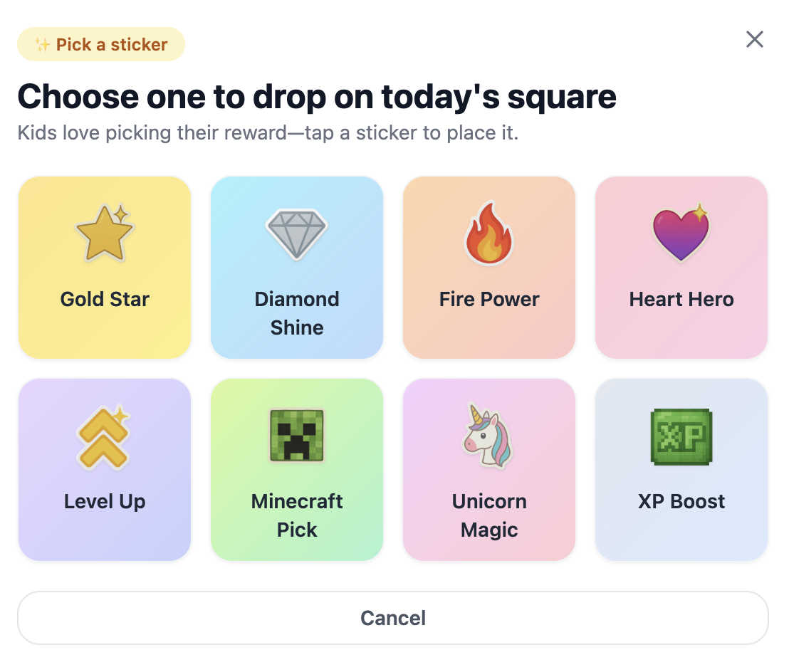Click the Unicorn Magic label text
Viewport: 789px width, 672px height.
click(x=488, y=515)
